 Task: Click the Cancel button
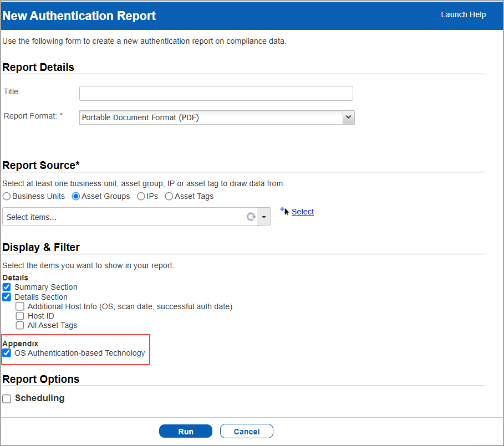point(246,432)
